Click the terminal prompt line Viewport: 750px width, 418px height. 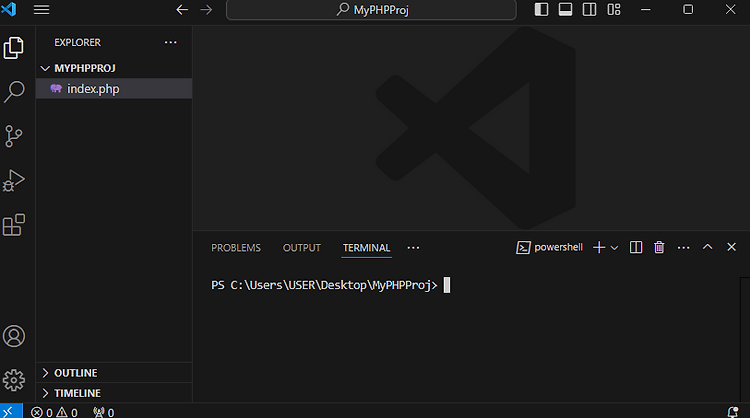(331, 285)
